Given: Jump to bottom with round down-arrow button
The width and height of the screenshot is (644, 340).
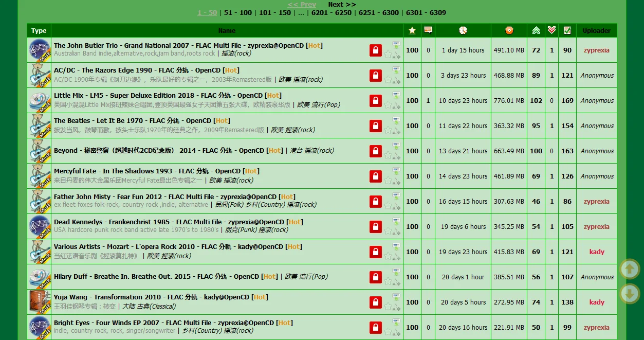Looking at the screenshot, I should point(630,294).
